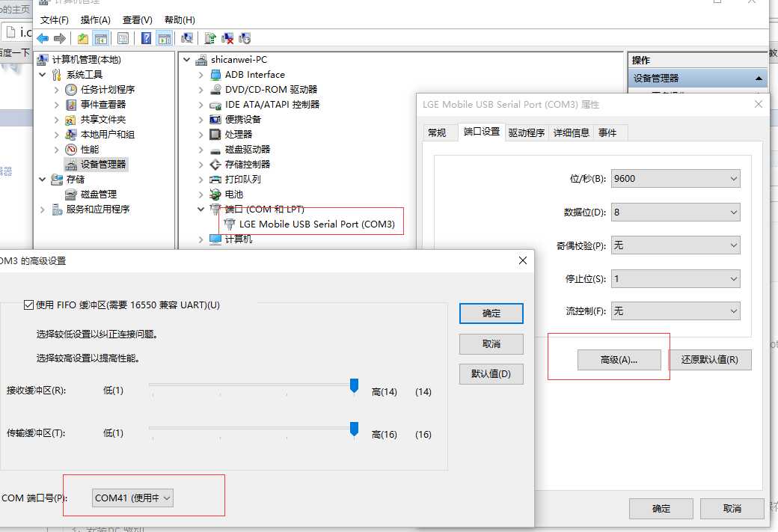778x532 pixels.
Task: Toggle the 使用 FIFO 缓冲区 checkbox
Action: (x=28, y=305)
